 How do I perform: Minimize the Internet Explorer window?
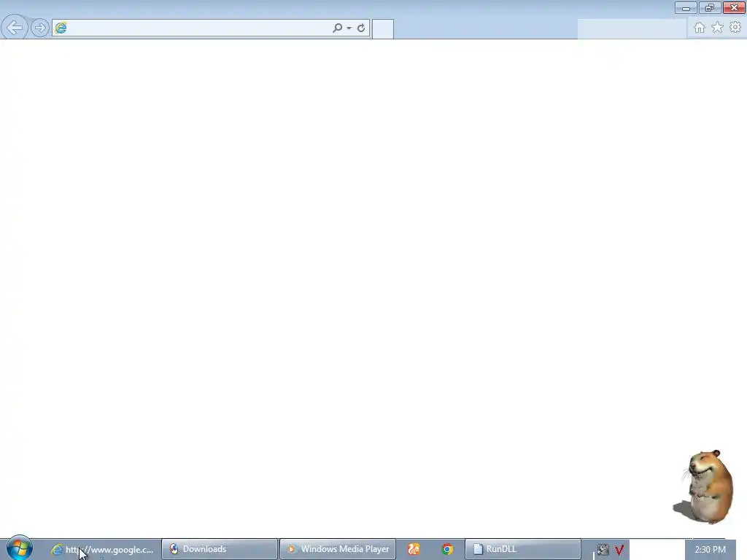click(x=686, y=7)
